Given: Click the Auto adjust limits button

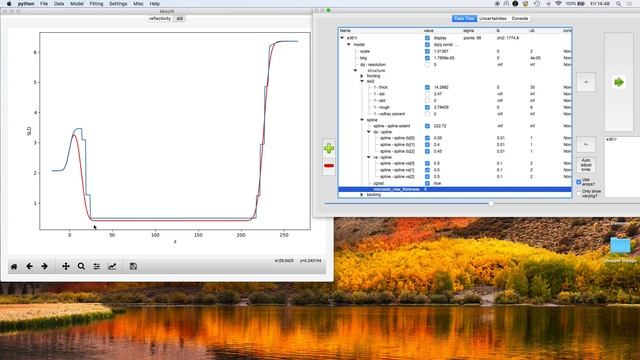Looking at the screenshot, I should pyautogui.click(x=586, y=165).
